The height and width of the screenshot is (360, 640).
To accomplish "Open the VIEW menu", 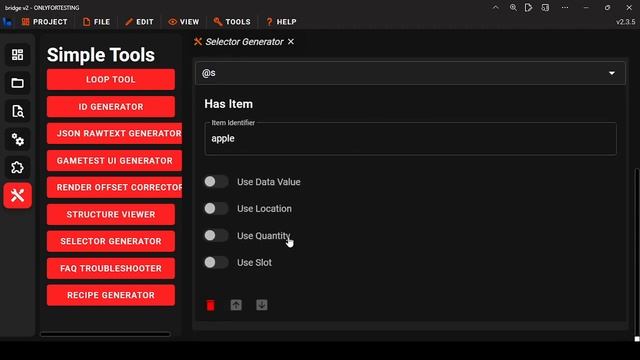I will point(184,22).
